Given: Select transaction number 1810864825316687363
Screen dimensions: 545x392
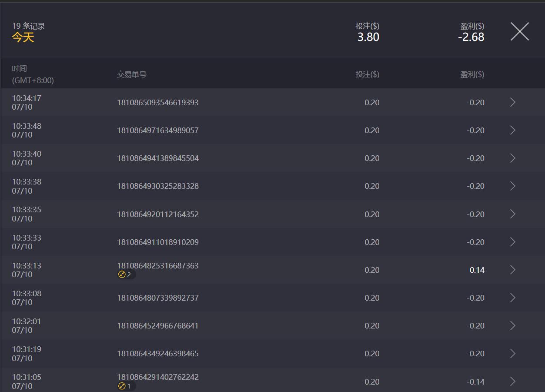Looking at the screenshot, I should coord(157,266).
